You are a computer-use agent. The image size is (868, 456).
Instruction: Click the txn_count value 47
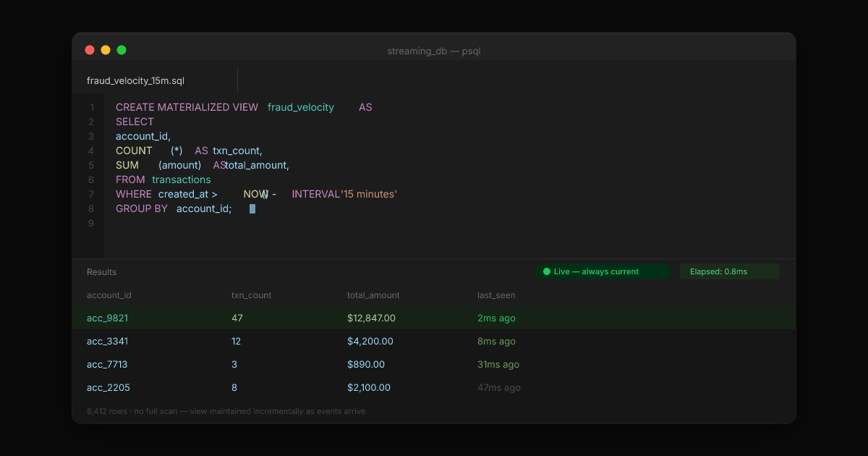pyautogui.click(x=237, y=318)
